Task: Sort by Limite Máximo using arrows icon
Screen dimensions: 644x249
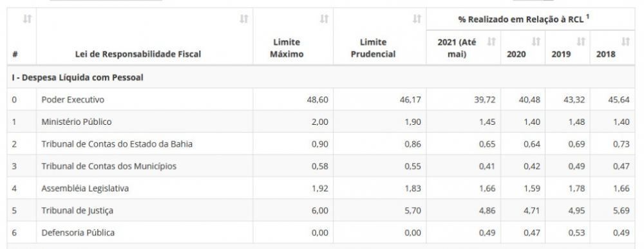Action: coord(325,19)
